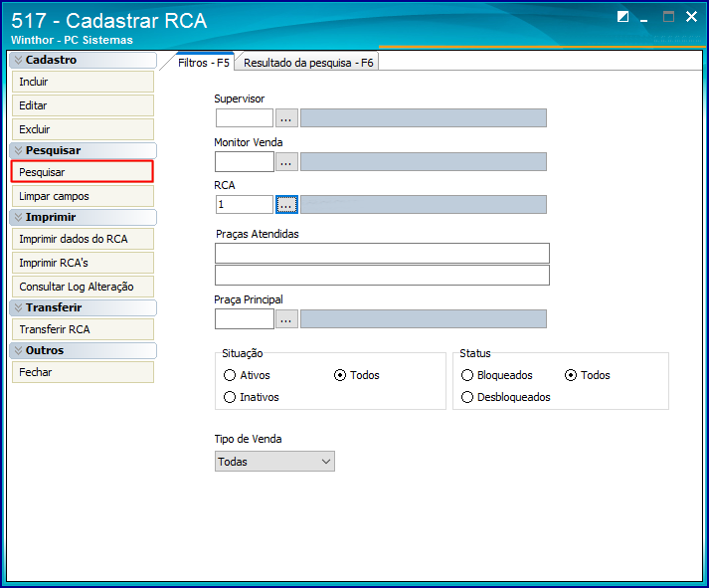The width and height of the screenshot is (709, 588).
Task: Click the Excluir button
Action: pos(83,129)
